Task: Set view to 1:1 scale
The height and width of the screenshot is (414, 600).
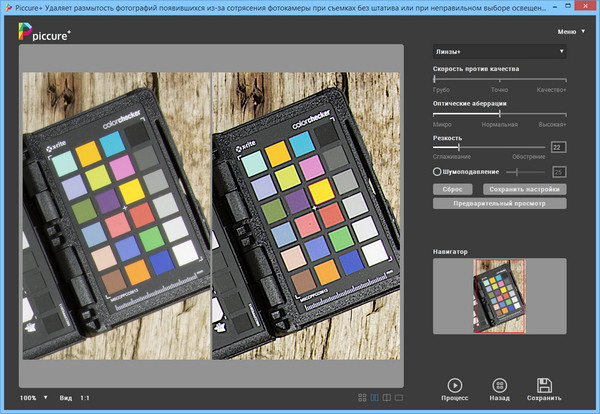Action: click(x=85, y=398)
